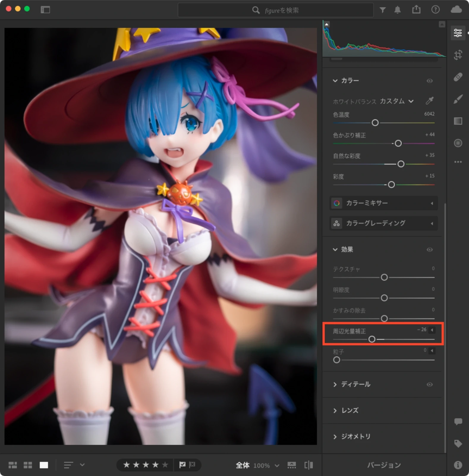This screenshot has height=476, width=469.
Task: Toggle histogram shadow clipping indicator
Action: pos(326,24)
